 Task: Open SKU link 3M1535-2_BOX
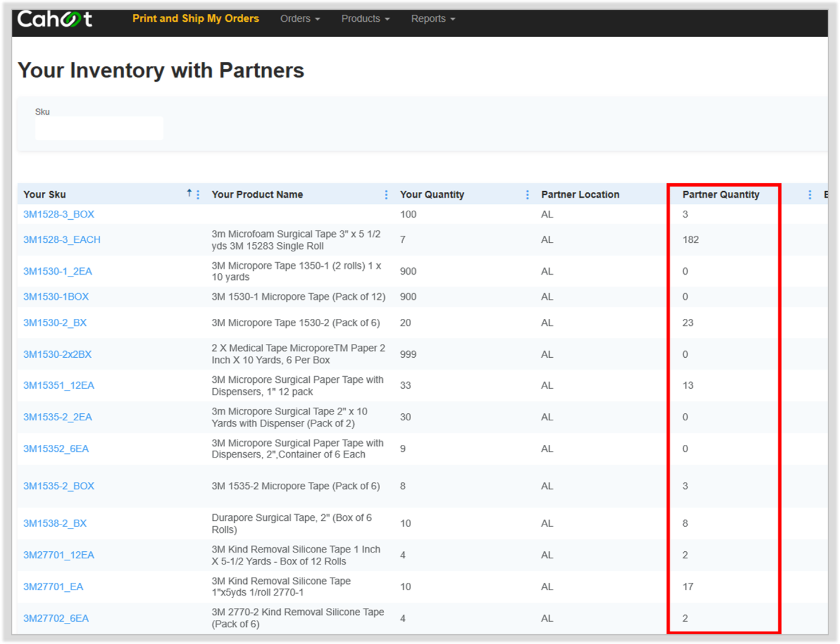click(59, 486)
